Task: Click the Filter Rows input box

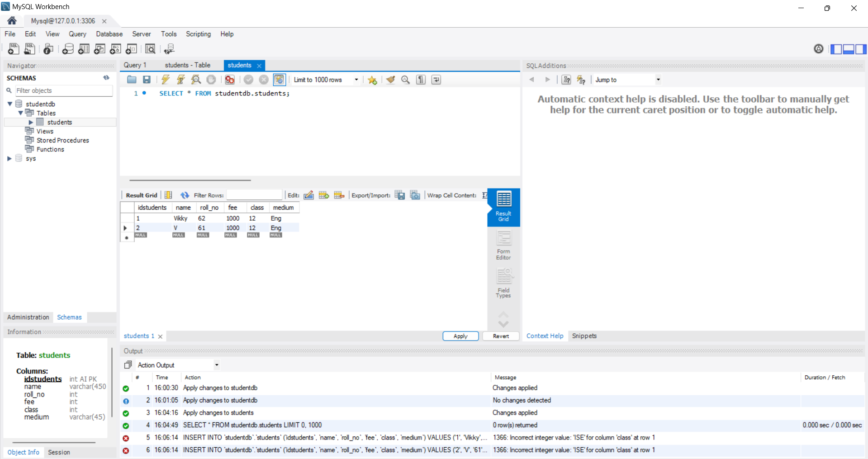Action: coord(254,195)
